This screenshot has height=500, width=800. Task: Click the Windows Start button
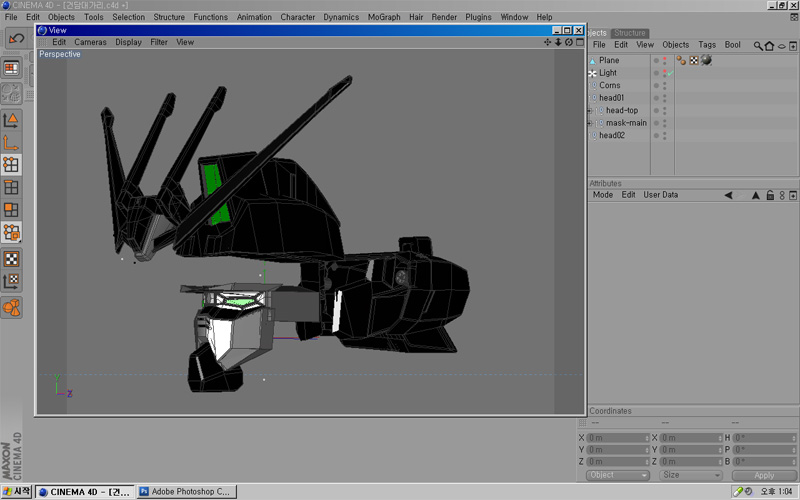16,492
